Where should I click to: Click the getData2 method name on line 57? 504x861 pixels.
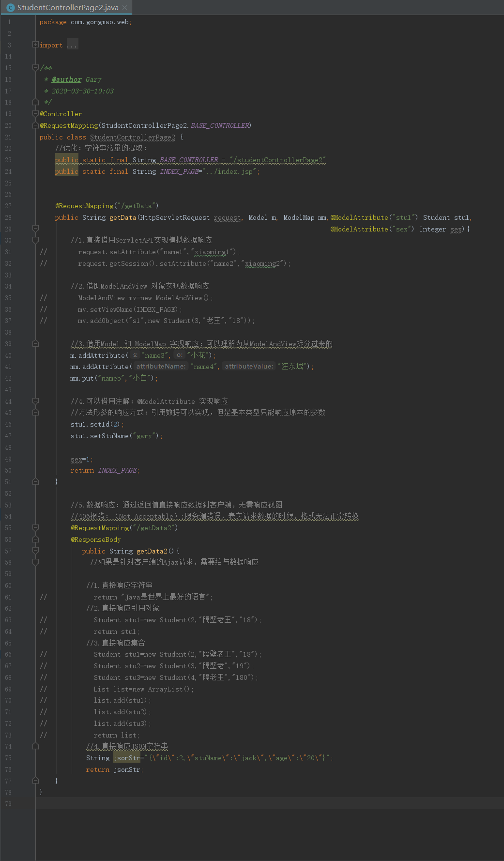pyautogui.click(x=152, y=552)
